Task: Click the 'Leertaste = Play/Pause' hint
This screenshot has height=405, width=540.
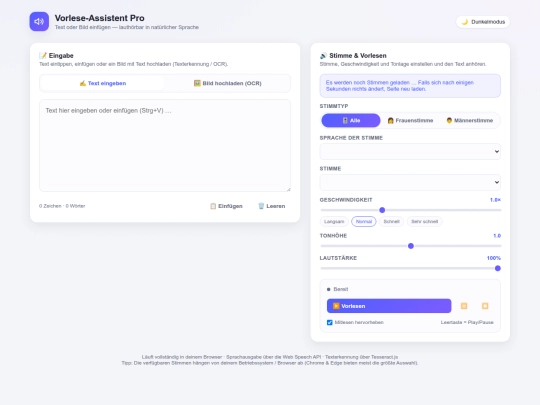Action: [x=467, y=322]
